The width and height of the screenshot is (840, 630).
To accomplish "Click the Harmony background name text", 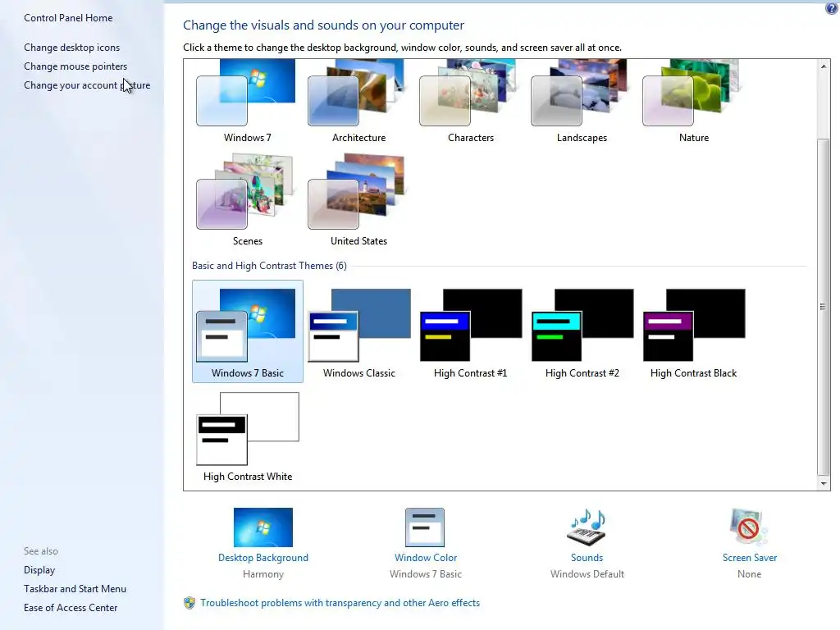I will [x=263, y=574].
